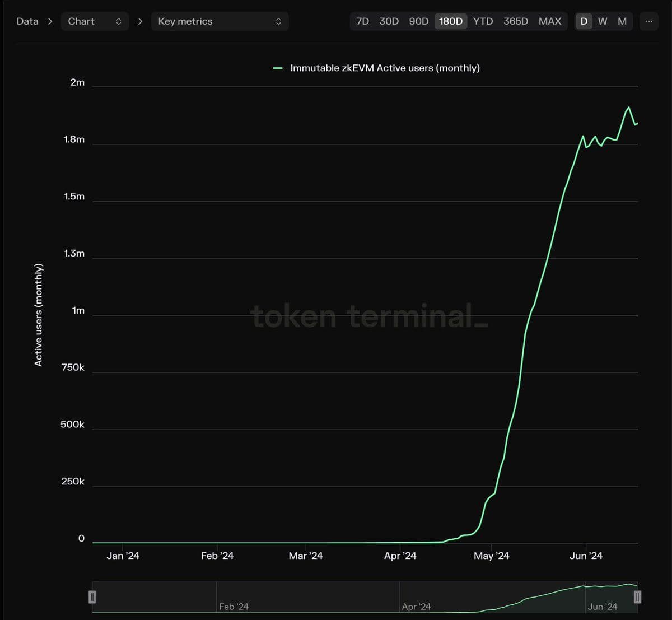The height and width of the screenshot is (620, 672).
Task: Select the 365D time range
Action: tap(515, 21)
